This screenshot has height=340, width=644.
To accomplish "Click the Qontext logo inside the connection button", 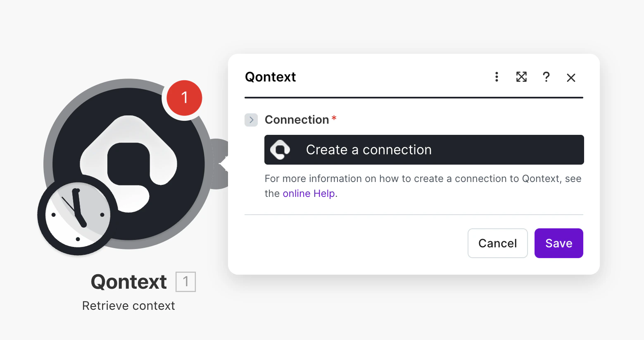I will pos(280,150).
